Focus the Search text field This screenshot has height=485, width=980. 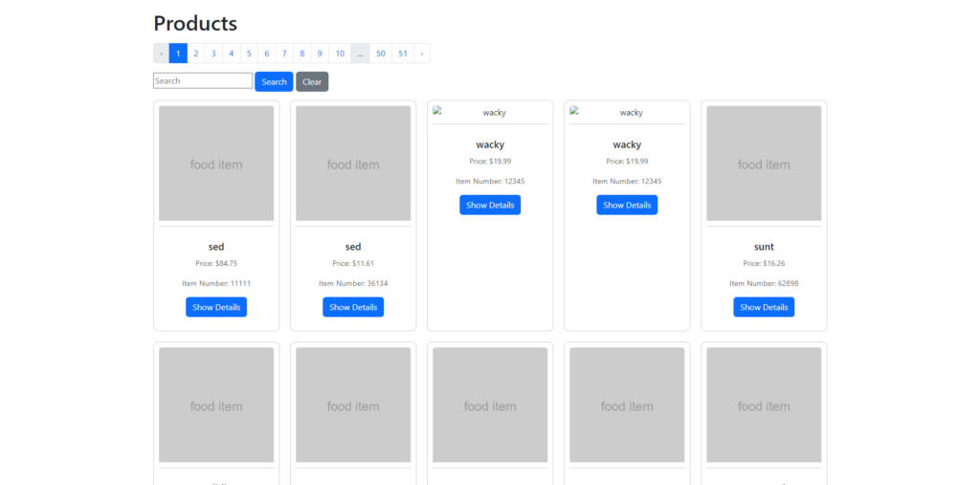pyautogui.click(x=203, y=81)
